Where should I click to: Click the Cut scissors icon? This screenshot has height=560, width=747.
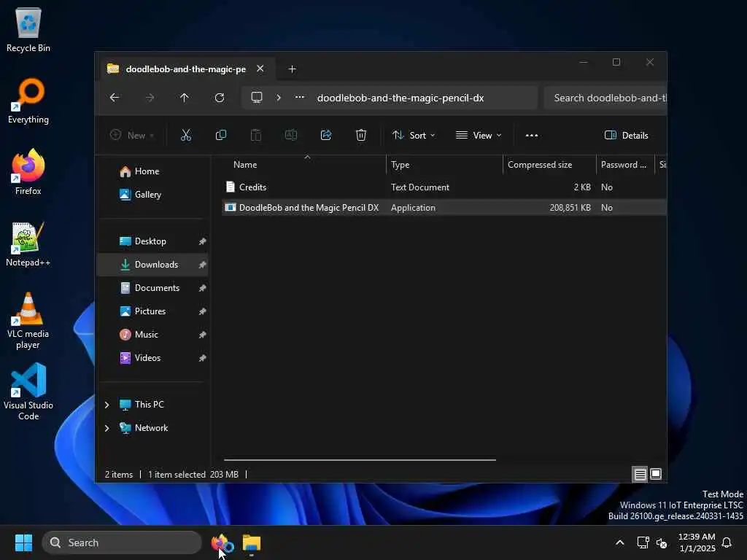pos(186,135)
